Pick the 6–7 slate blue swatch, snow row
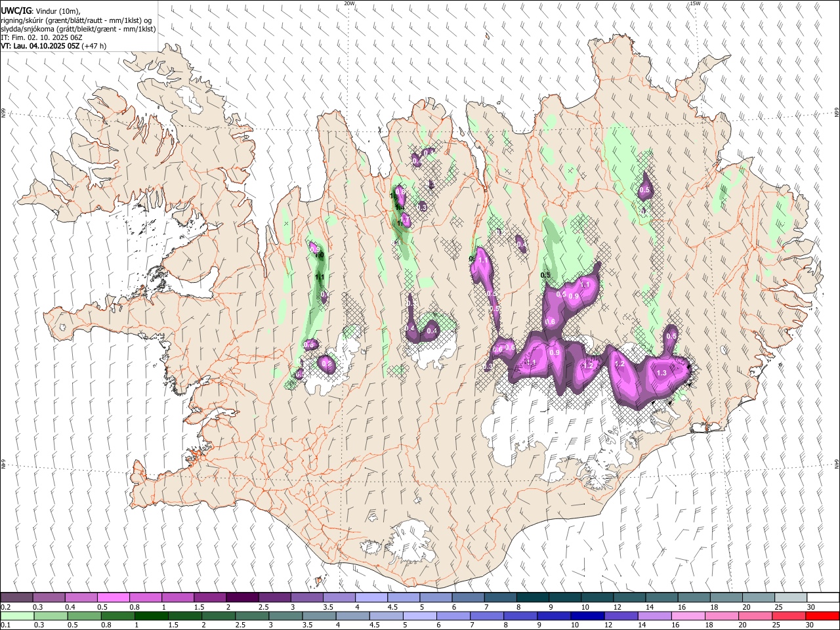This screenshot has width=840, height=630. point(468,597)
